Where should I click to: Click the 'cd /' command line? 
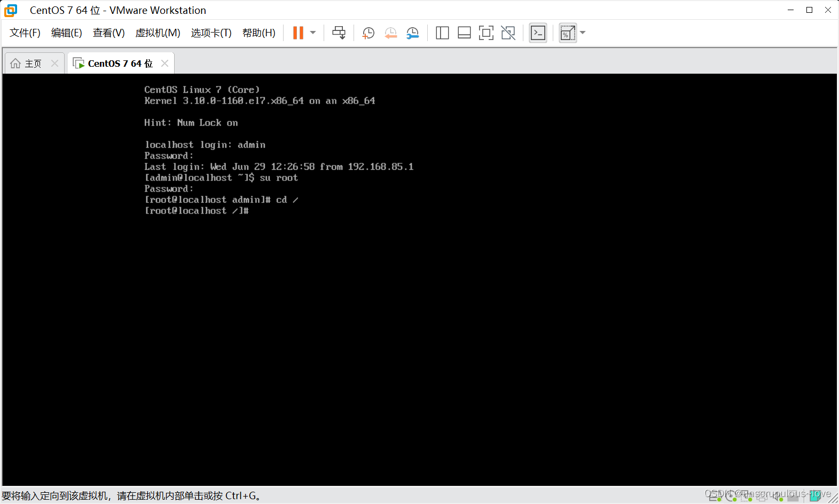pyautogui.click(x=222, y=200)
